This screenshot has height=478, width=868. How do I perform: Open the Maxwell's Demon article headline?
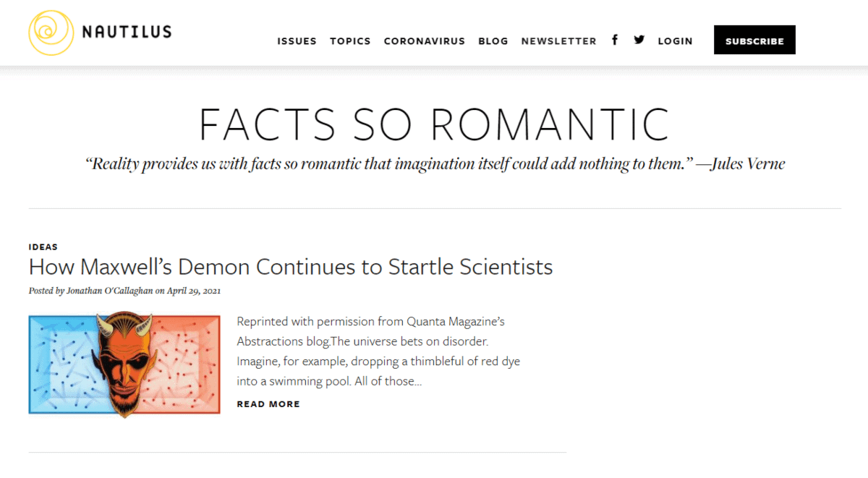(291, 267)
